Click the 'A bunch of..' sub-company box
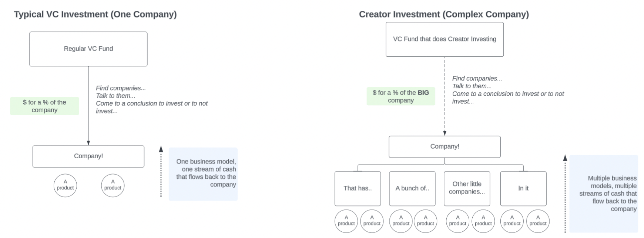Viewport: 644px width, 238px height. [x=412, y=189]
